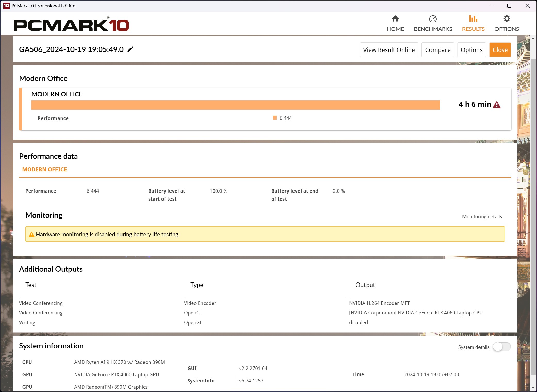Click PCMark 10 app icon in title bar
Viewport: 537px width, 392px height.
coord(6,6)
